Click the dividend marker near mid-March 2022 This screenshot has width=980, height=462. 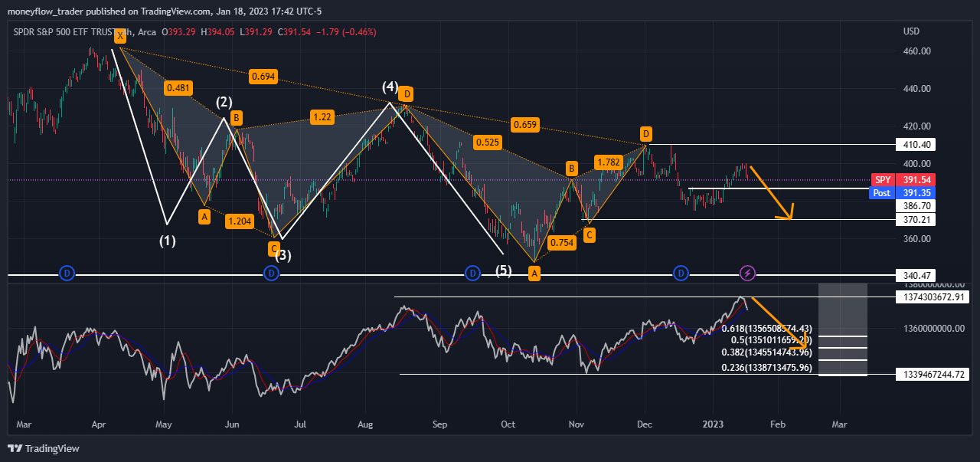(67, 273)
